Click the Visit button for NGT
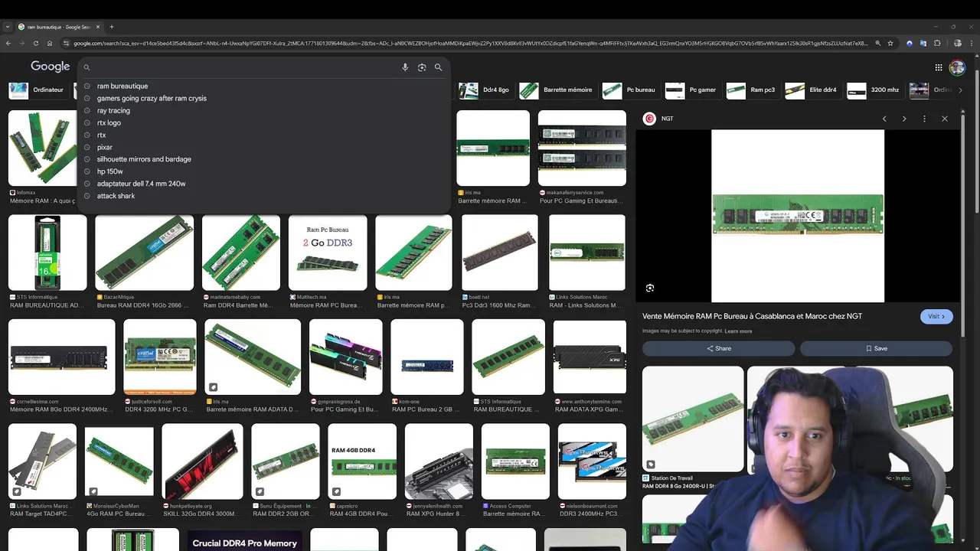The height and width of the screenshot is (551, 980). (936, 316)
